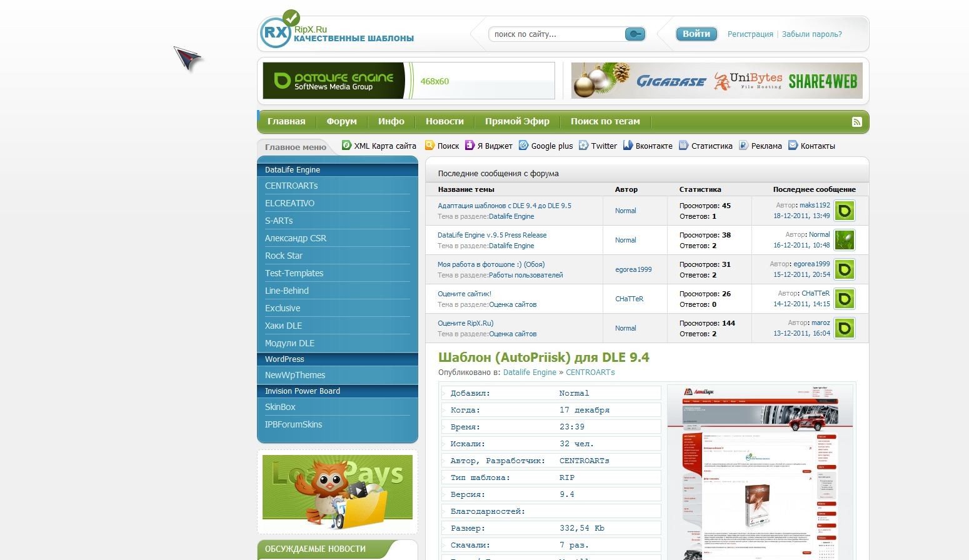The height and width of the screenshot is (560, 969).
Task: Click the LoadPays owl banner
Action: [338, 492]
